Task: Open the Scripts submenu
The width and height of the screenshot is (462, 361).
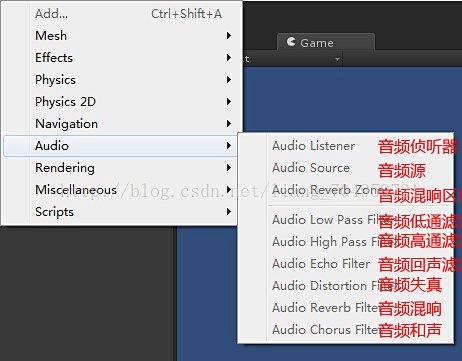Action: coord(120,212)
